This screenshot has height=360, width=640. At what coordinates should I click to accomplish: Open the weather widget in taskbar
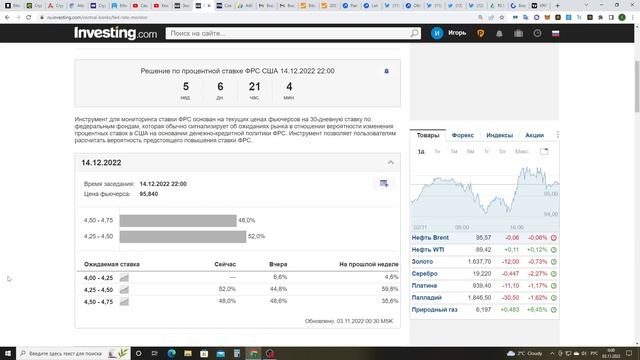coord(524,353)
